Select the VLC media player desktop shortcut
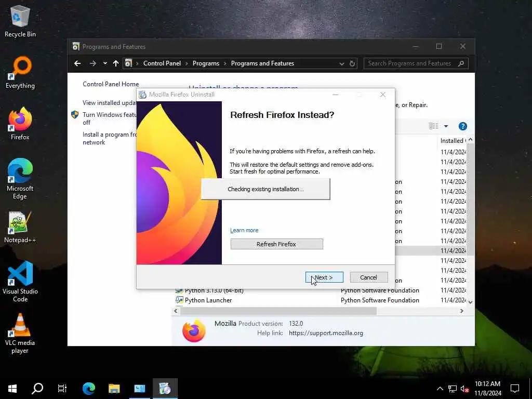Screen dimensions: 532x399 [20, 334]
